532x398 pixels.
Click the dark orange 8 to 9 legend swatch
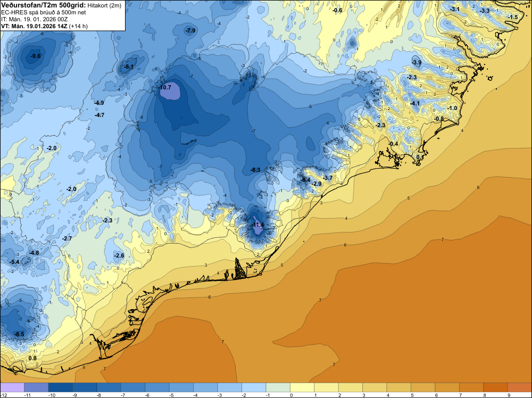click(496, 387)
